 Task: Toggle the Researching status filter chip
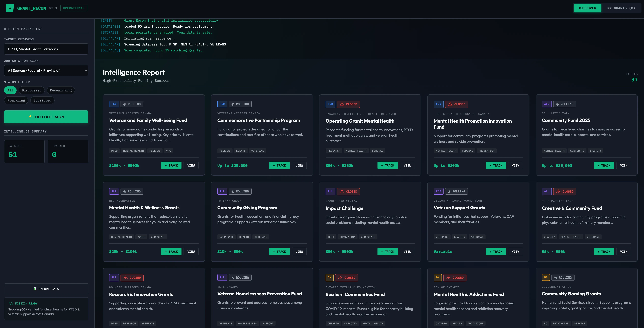point(61,90)
